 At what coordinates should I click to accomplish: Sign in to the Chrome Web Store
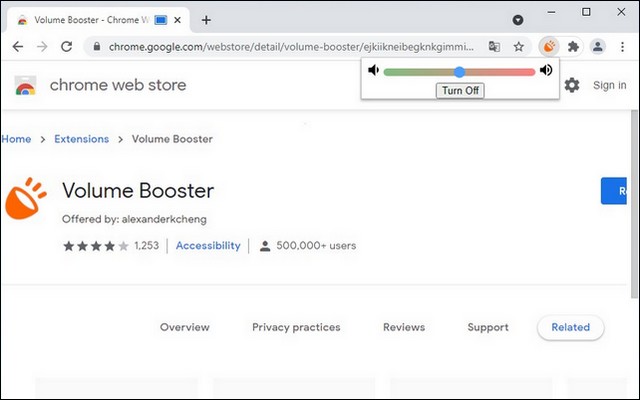(609, 85)
